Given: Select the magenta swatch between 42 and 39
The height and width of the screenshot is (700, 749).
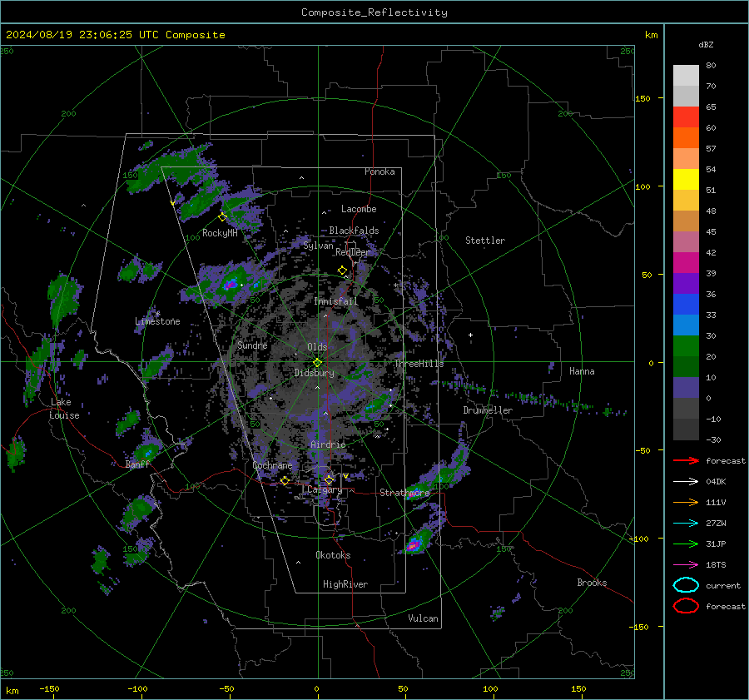Looking at the screenshot, I should click(x=686, y=263).
